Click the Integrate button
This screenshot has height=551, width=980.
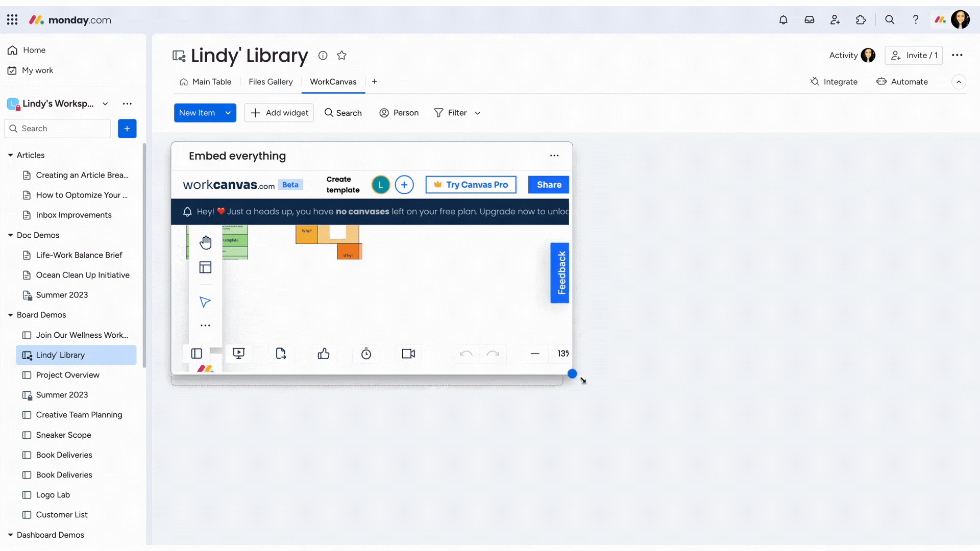pos(834,82)
